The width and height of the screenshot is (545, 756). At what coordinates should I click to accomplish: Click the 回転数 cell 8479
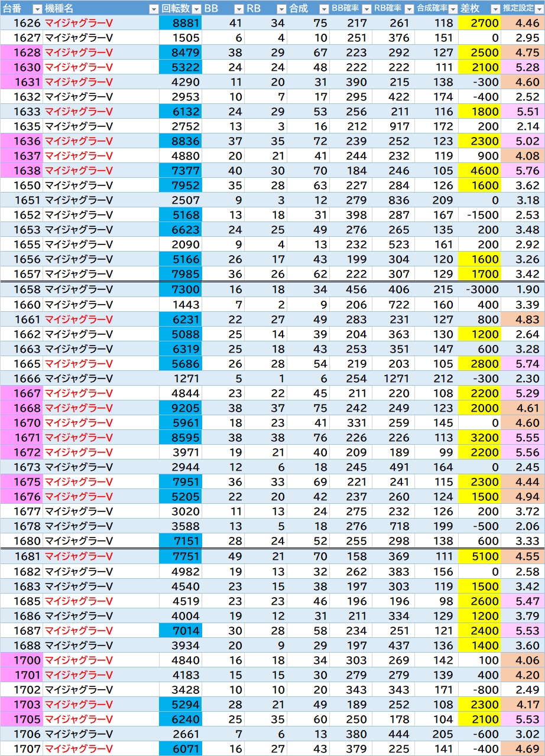(180, 53)
